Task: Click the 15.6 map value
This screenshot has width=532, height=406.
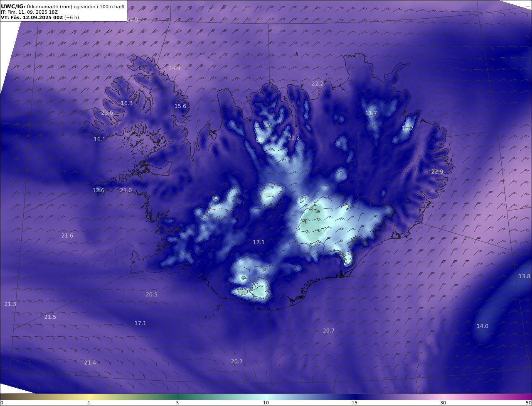Action: click(180, 106)
